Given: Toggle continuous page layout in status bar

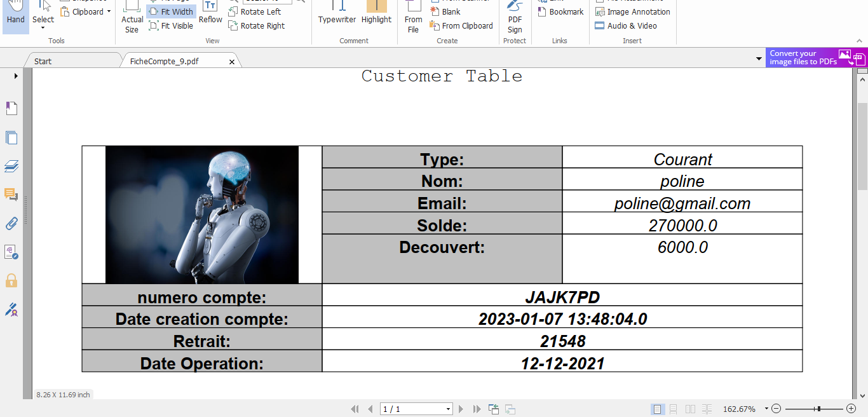Looking at the screenshot, I should (x=673, y=409).
